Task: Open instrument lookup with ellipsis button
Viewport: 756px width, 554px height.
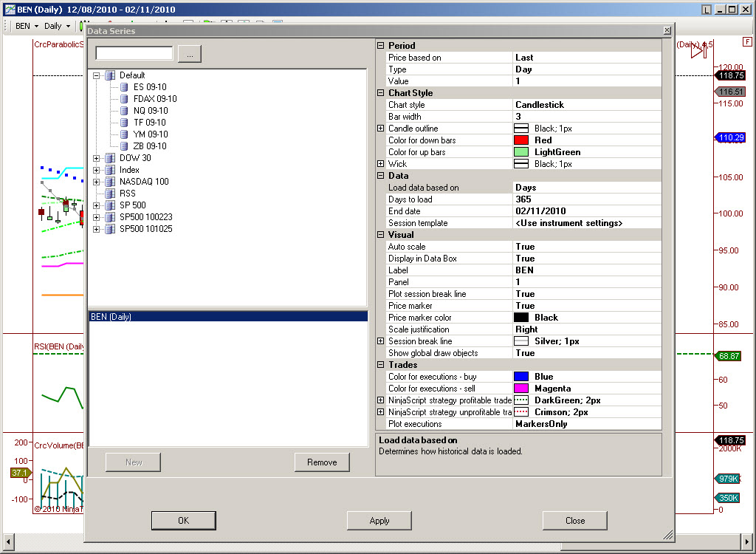Action: point(190,54)
